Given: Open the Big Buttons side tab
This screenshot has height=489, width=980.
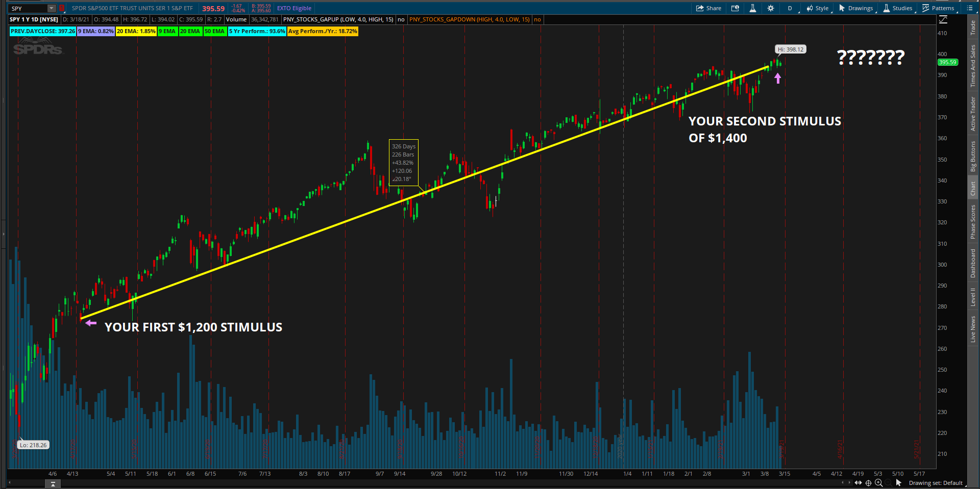Looking at the screenshot, I should coord(973,157).
